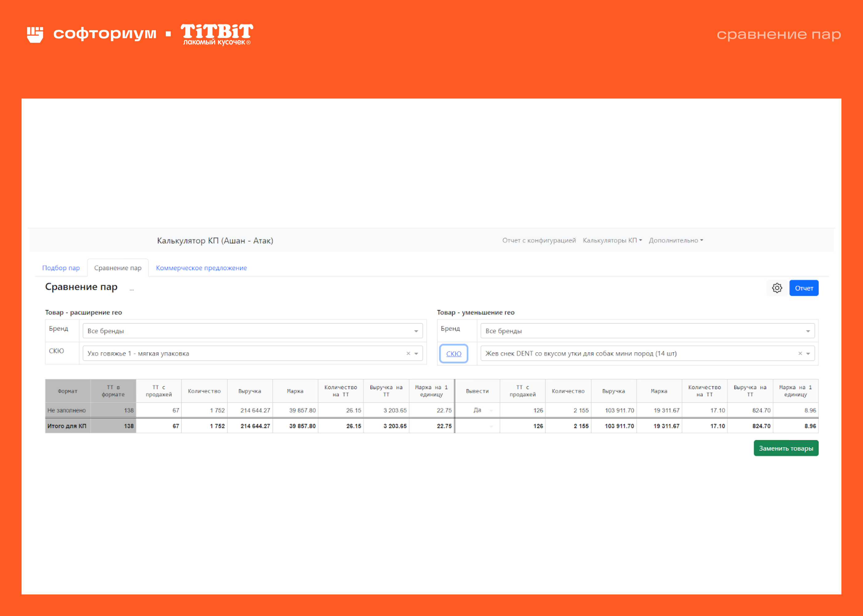Open settings via the gear icon

point(777,288)
